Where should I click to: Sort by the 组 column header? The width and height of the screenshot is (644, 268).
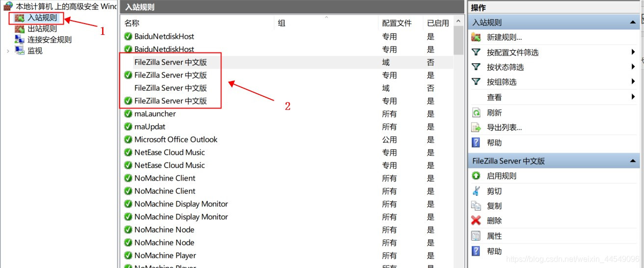[x=326, y=23]
